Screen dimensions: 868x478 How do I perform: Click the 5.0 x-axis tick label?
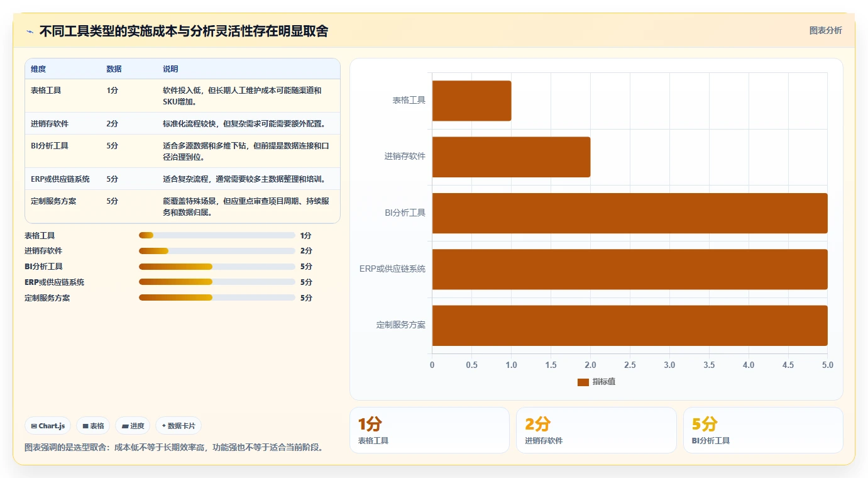pos(827,365)
